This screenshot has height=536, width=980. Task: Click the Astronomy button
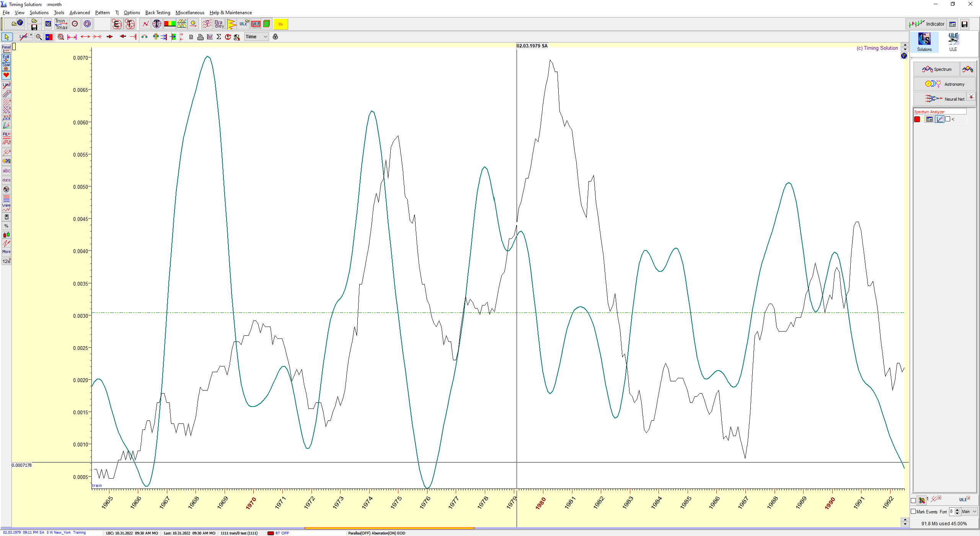pyautogui.click(x=944, y=84)
